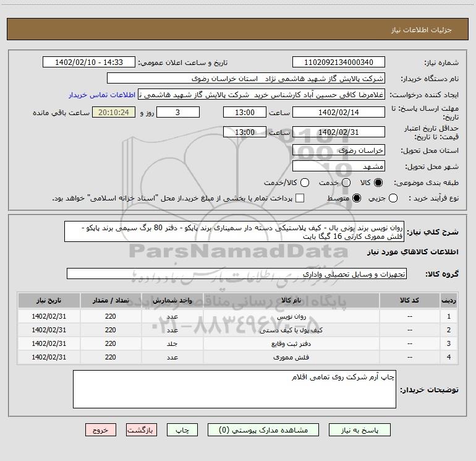The height and width of the screenshot is (461, 476).
Task: Choose the کالا/خدمت radio option
Action: (305, 183)
